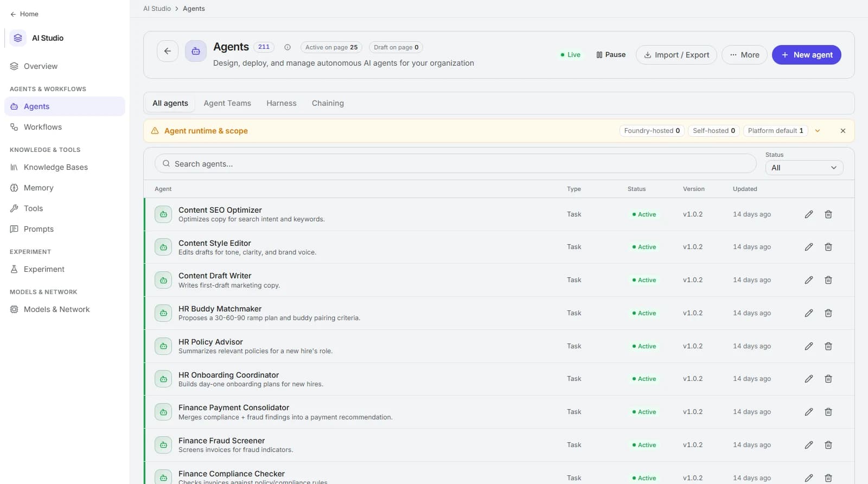Open the Status filter dropdown
Image resolution: width=868 pixels, height=484 pixels.
tap(804, 168)
